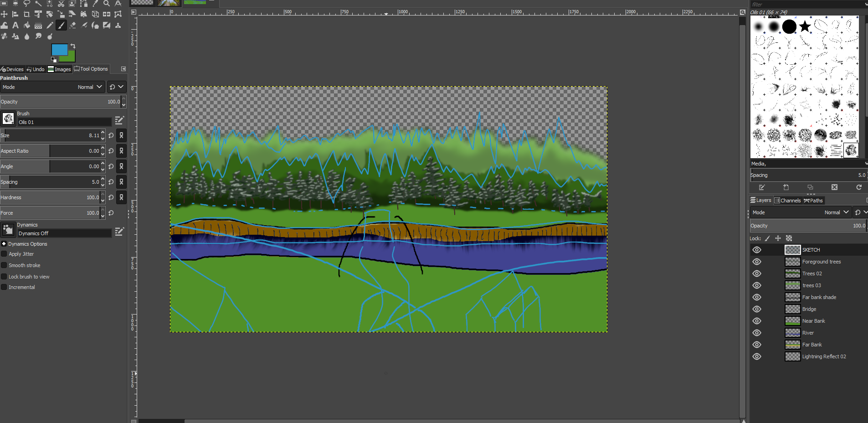Open the layer mode group switcher
Image resolution: width=868 pixels, height=423 pixels.
[x=861, y=212]
